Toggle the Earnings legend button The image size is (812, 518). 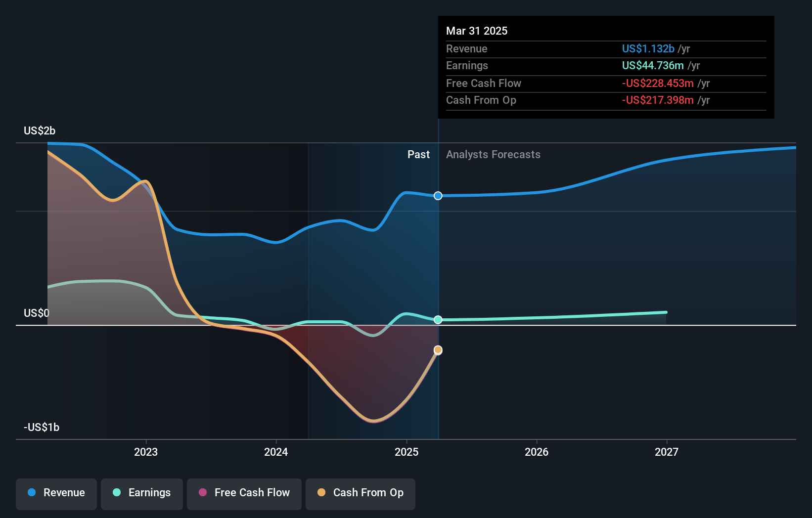(142, 494)
